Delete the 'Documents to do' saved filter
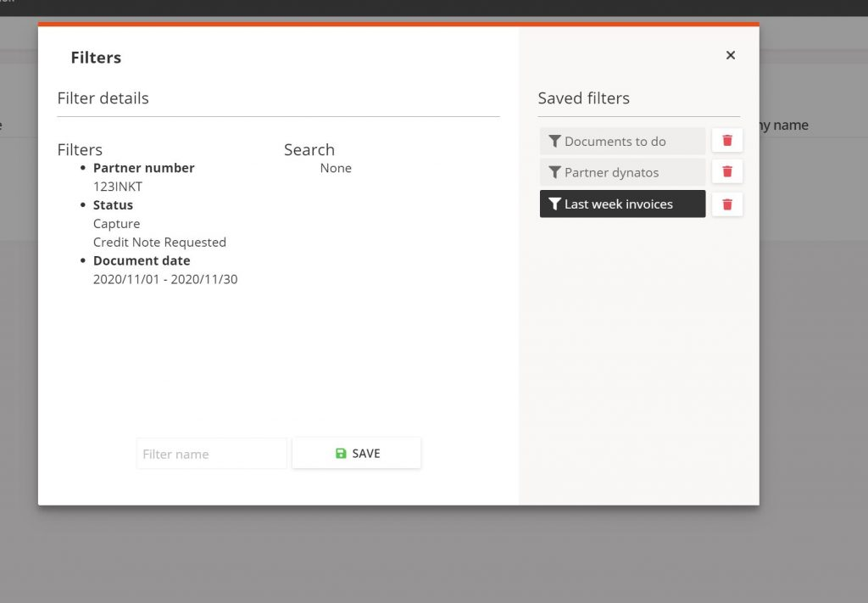Screen dimensions: 868x603 coord(727,141)
